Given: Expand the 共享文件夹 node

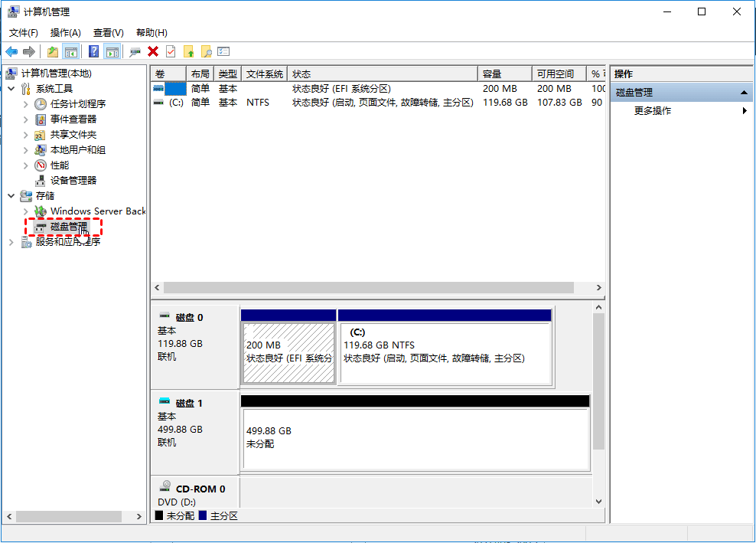Looking at the screenshot, I should click(25, 135).
